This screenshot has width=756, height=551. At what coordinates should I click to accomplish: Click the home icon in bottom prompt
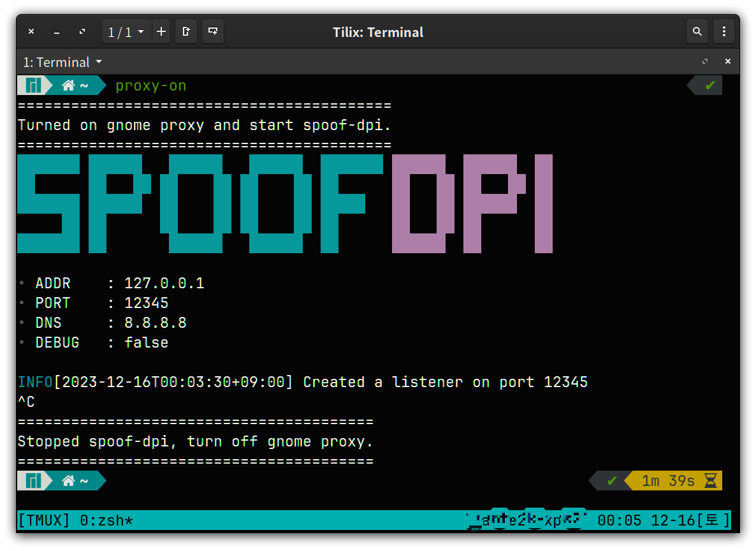click(x=68, y=481)
